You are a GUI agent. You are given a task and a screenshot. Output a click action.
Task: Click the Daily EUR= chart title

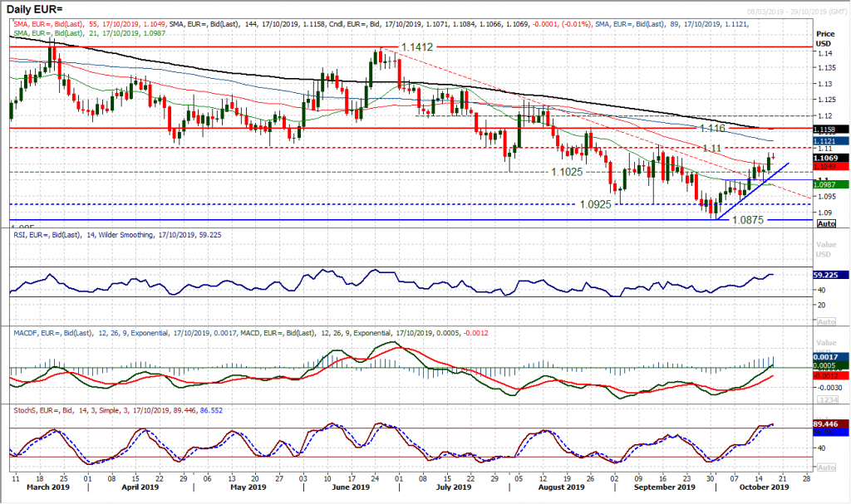click(x=35, y=7)
